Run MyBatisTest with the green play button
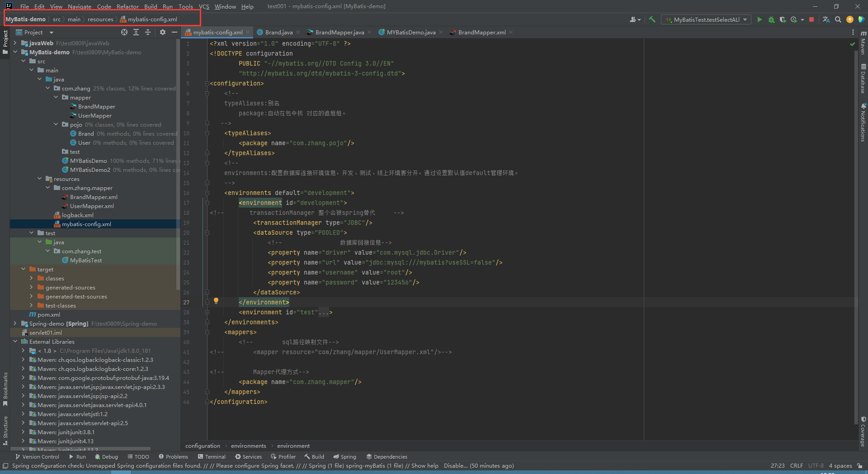 (759, 19)
